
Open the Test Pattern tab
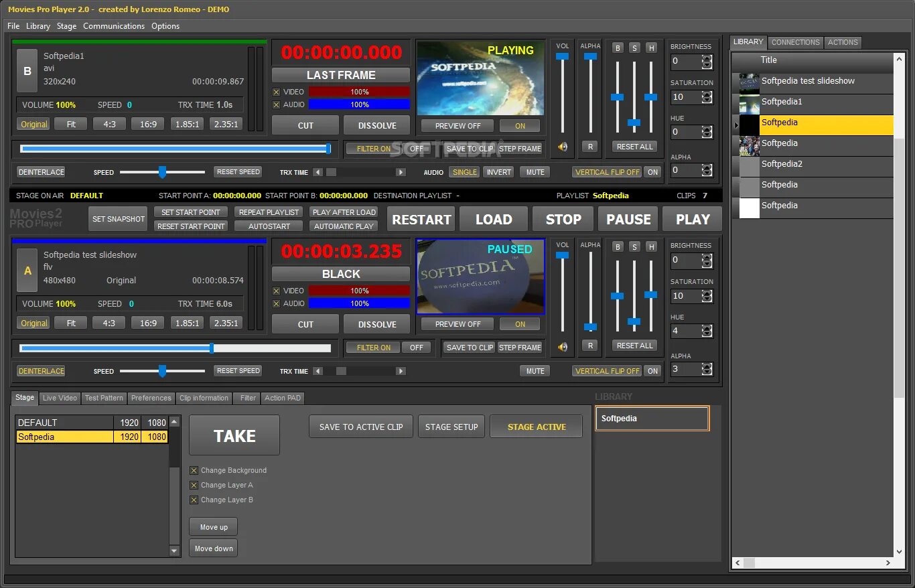[x=104, y=398]
